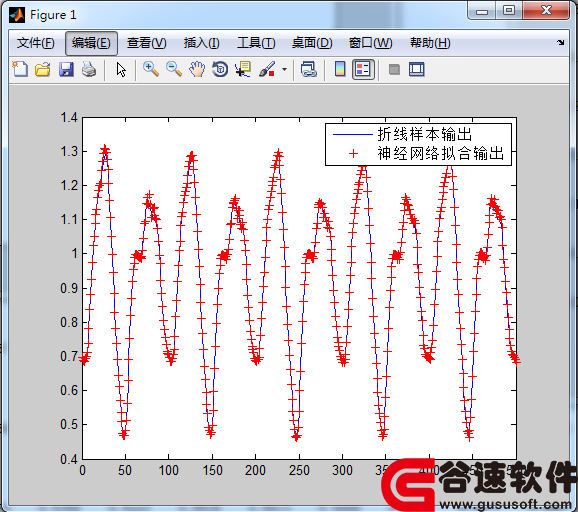Click the Hide Plot Tools icon
The width and height of the screenshot is (578, 512).
[x=394, y=69]
